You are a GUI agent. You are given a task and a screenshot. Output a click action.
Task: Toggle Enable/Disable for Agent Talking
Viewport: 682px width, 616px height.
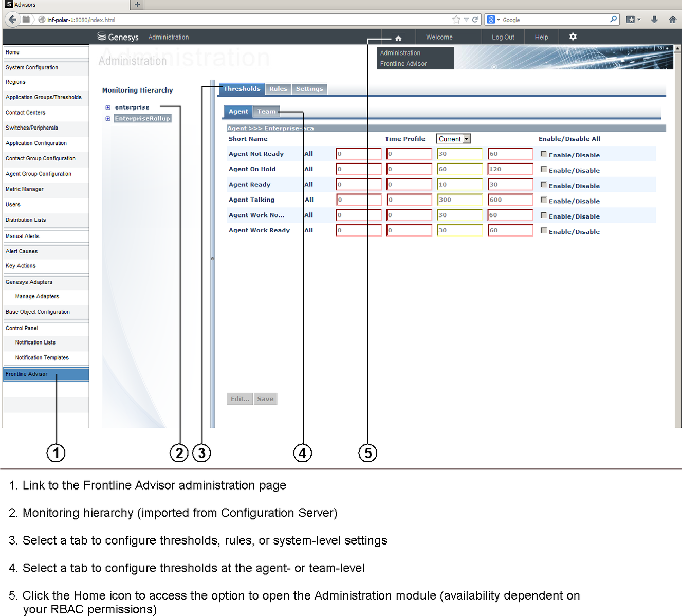click(x=544, y=200)
